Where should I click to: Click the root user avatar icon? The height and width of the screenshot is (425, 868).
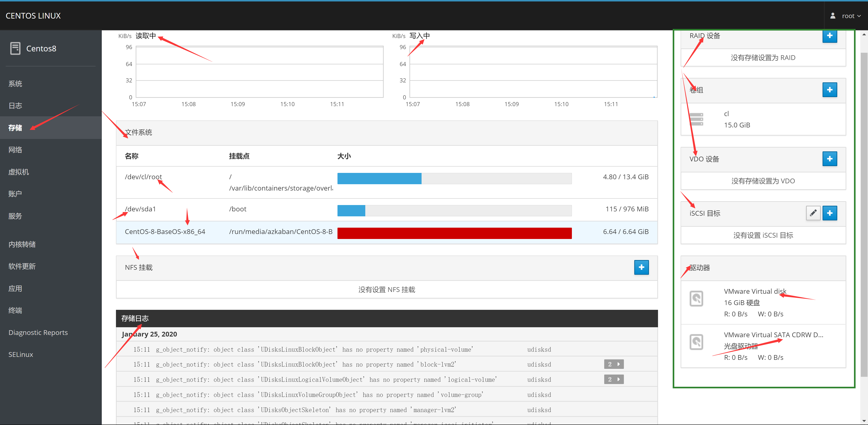(833, 16)
